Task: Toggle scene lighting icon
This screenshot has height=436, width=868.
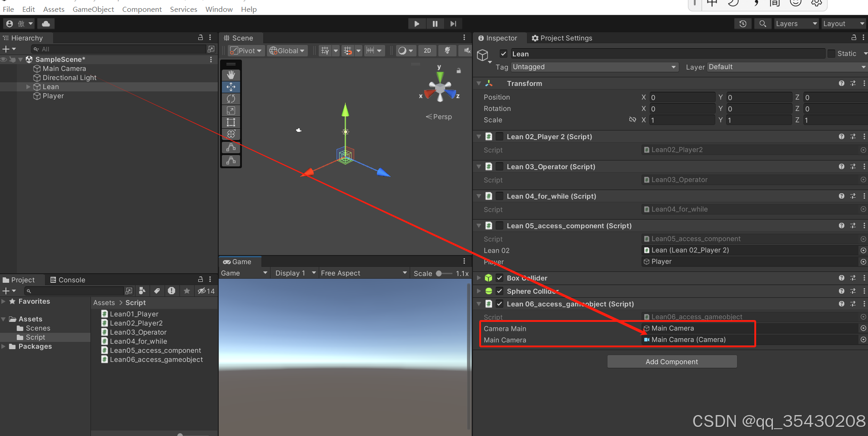Action: [x=447, y=50]
